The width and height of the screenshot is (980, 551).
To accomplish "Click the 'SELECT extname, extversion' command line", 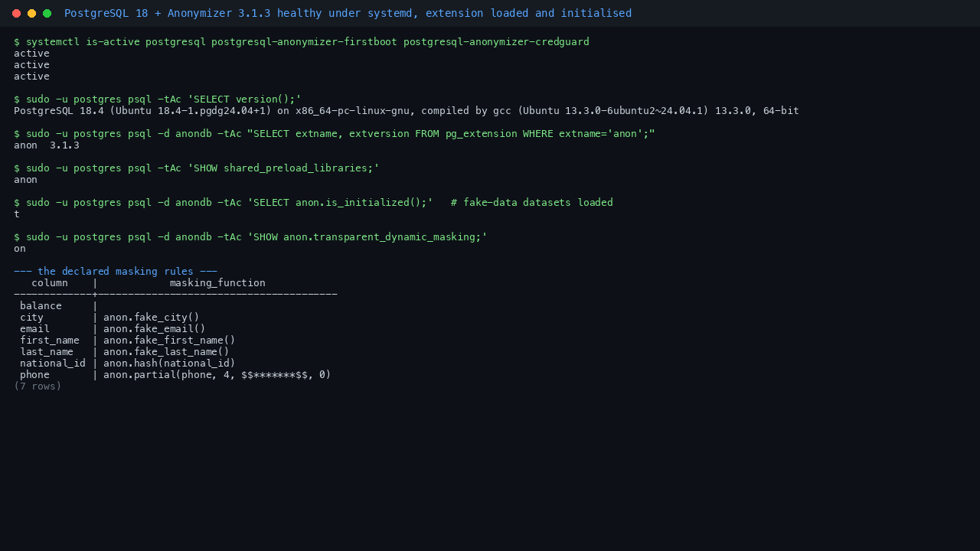I will [335, 134].
